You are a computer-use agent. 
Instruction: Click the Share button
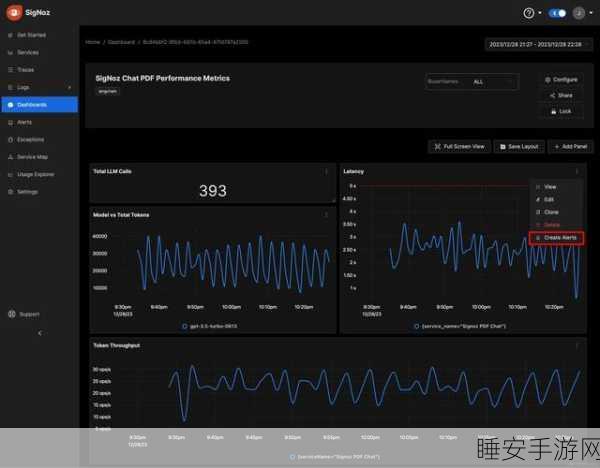coord(561,95)
